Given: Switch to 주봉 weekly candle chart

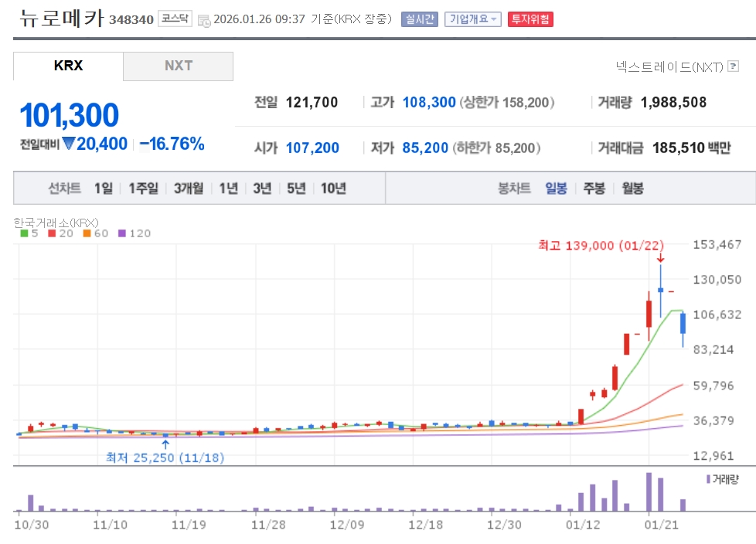Looking at the screenshot, I should 594,189.
